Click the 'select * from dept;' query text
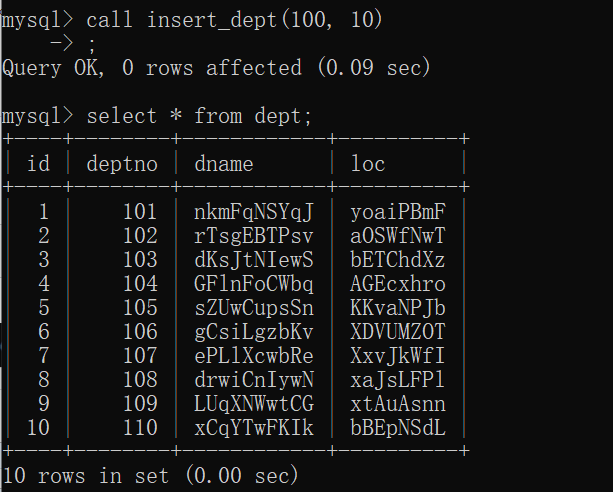The width and height of the screenshot is (613, 492). coord(199,116)
